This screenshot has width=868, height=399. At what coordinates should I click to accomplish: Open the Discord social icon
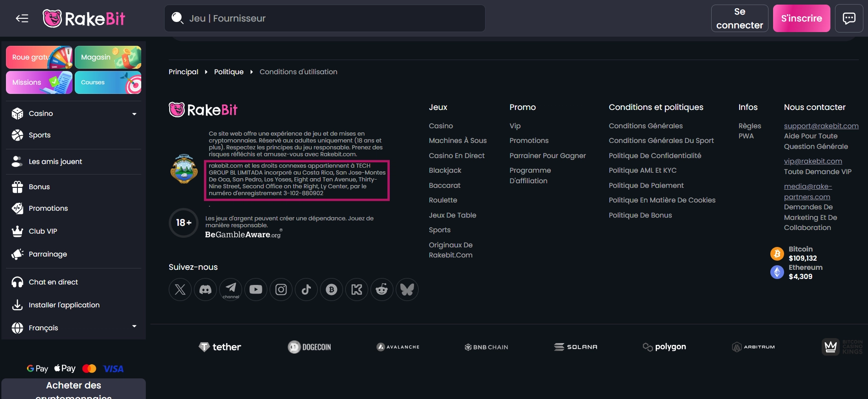tap(205, 290)
